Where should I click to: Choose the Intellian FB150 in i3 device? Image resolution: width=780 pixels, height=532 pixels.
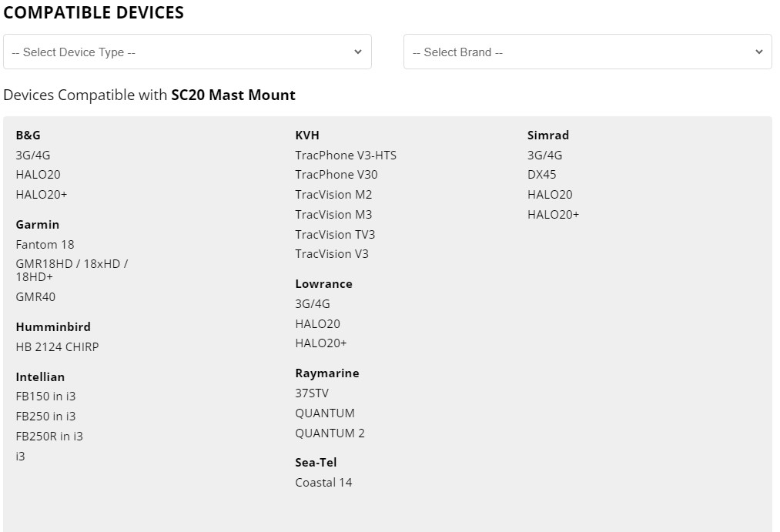click(x=45, y=396)
